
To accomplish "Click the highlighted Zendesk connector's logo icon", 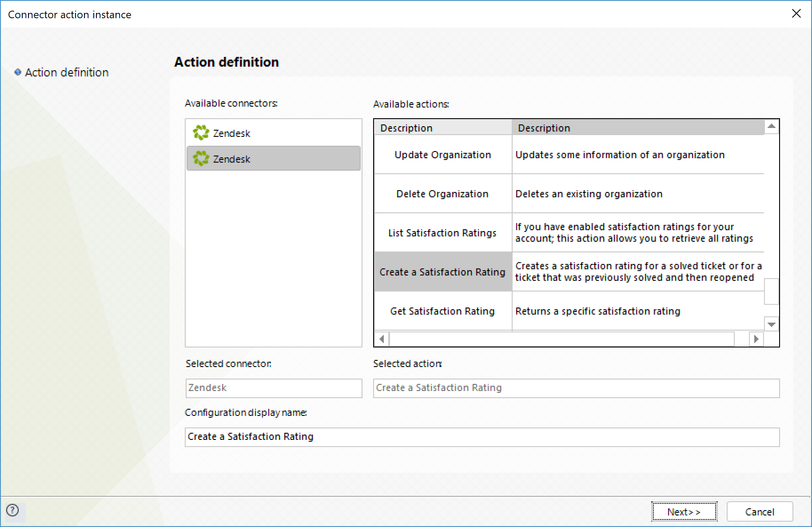I will coord(201,158).
